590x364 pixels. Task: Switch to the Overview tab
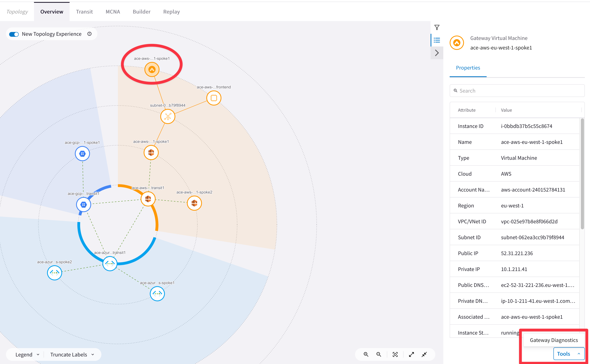(52, 12)
